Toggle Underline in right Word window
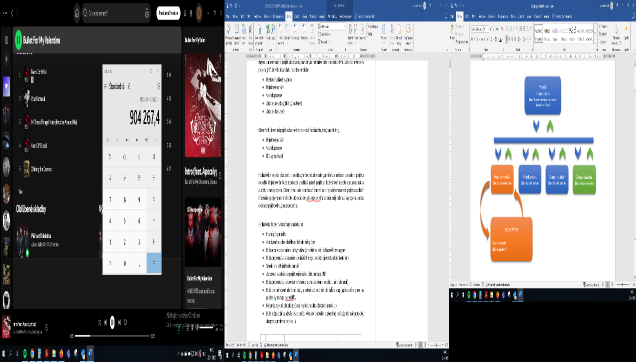636x362 pixels. pyautogui.click(x=478, y=39)
